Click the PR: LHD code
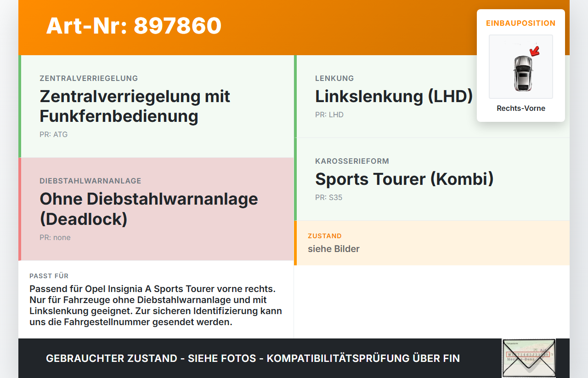The image size is (588, 378). (x=329, y=115)
